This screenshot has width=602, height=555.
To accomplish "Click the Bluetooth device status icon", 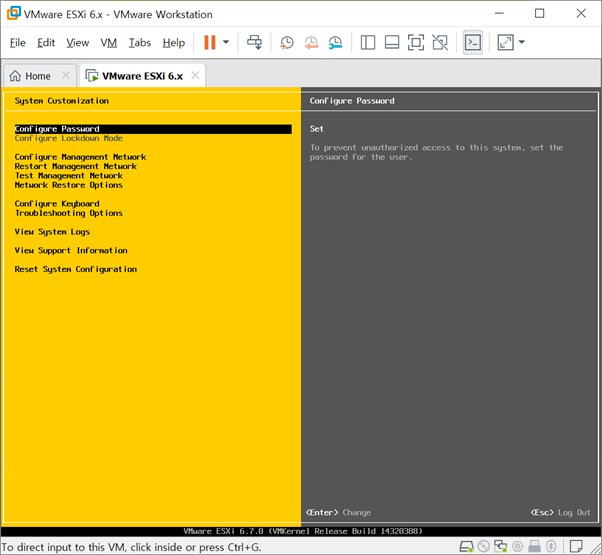I will tap(551, 546).
